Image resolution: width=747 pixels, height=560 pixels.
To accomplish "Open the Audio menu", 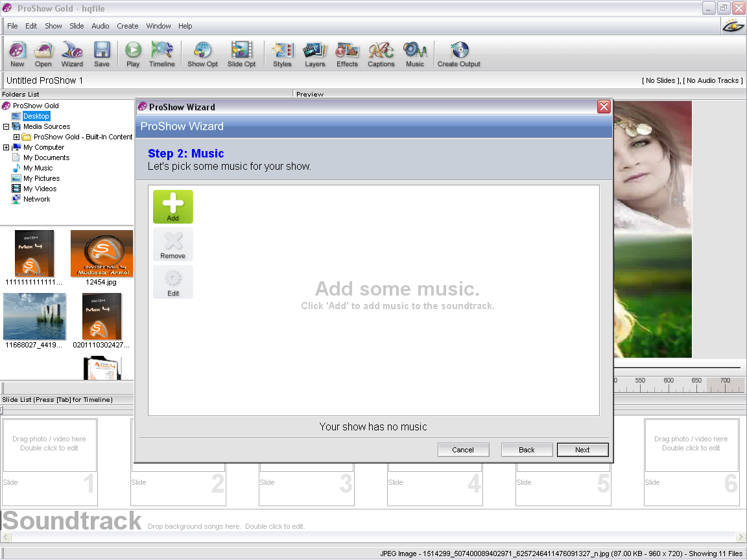I will pos(101,26).
